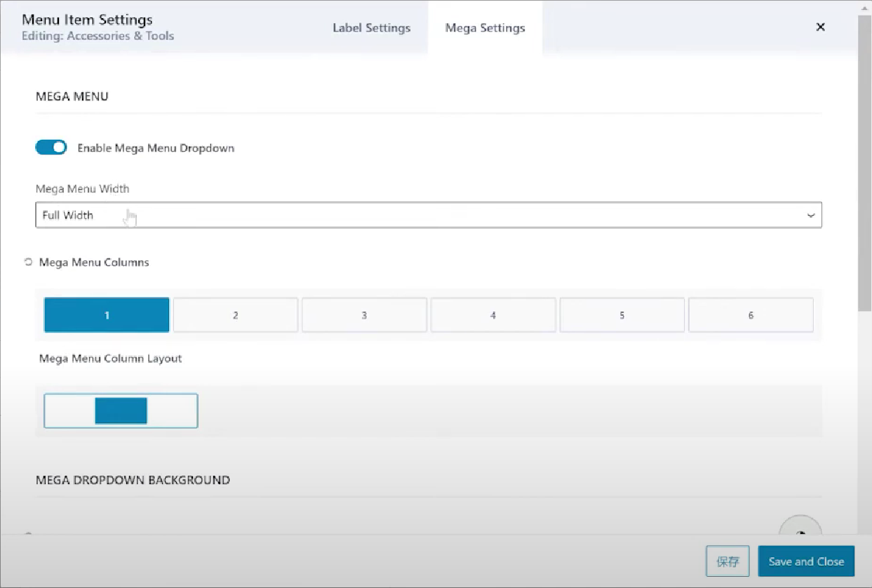Open the Mega Settings tab
Viewport: 872px width, 588px height.
tap(485, 28)
